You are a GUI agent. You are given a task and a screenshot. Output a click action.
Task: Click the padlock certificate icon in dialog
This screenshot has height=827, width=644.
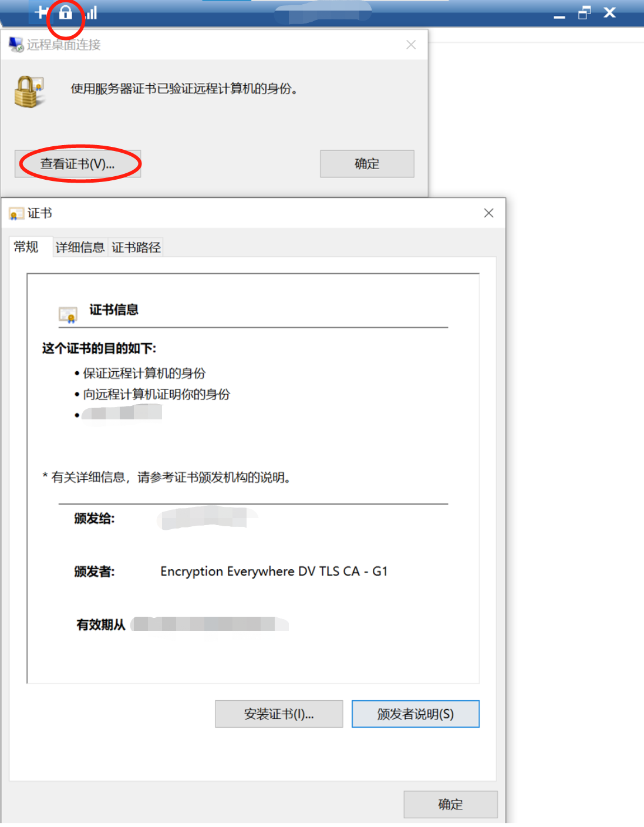point(29,92)
